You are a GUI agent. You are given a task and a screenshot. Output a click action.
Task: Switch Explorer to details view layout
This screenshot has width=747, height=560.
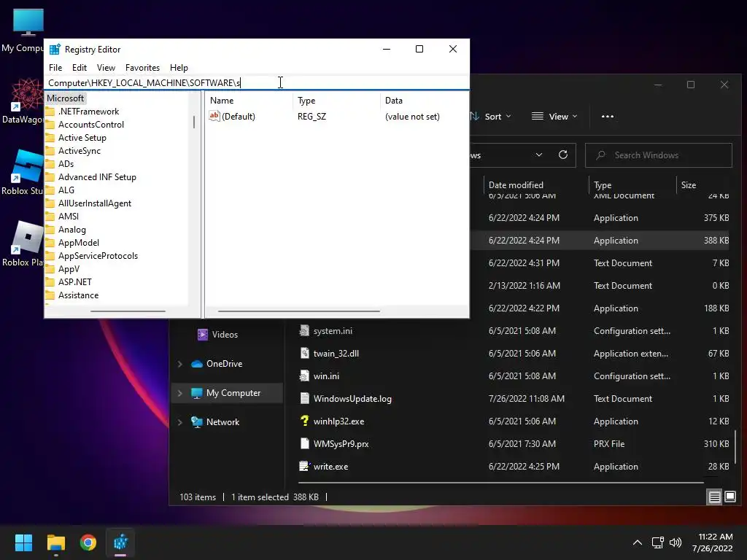click(x=714, y=497)
